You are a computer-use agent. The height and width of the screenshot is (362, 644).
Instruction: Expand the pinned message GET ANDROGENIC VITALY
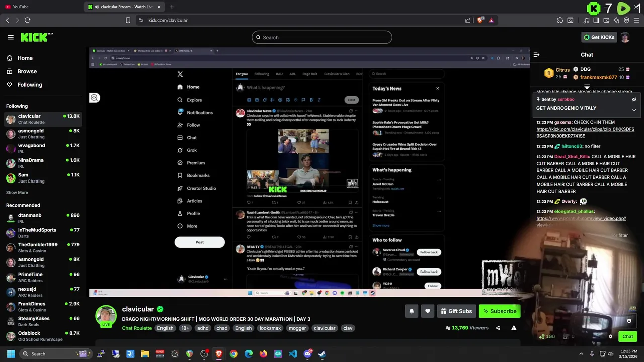coord(634,110)
